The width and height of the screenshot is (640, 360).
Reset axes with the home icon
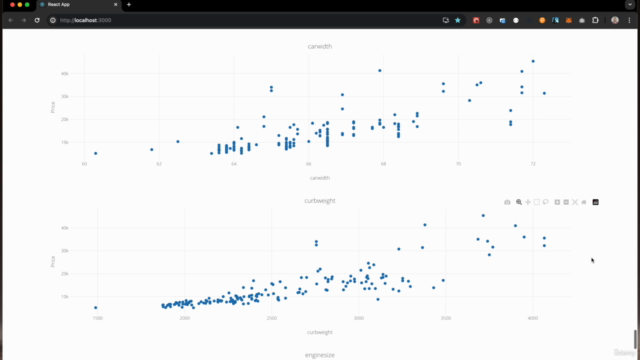pyautogui.click(x=584, y=202)
